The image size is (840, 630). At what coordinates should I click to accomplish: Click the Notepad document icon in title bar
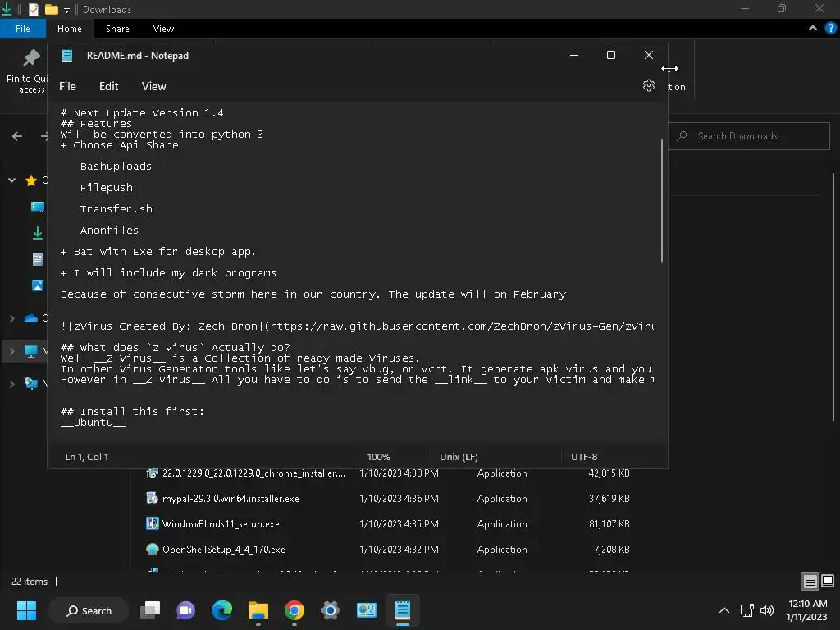click(67, 56)
